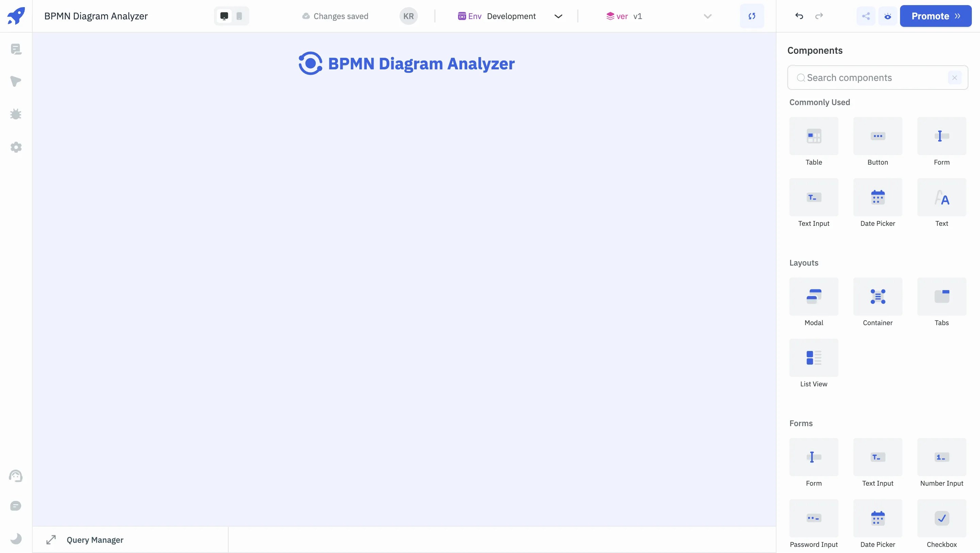Expand the Query Manager panel
The width and height of the screenshot is (980, 553).
pos(52,540)
